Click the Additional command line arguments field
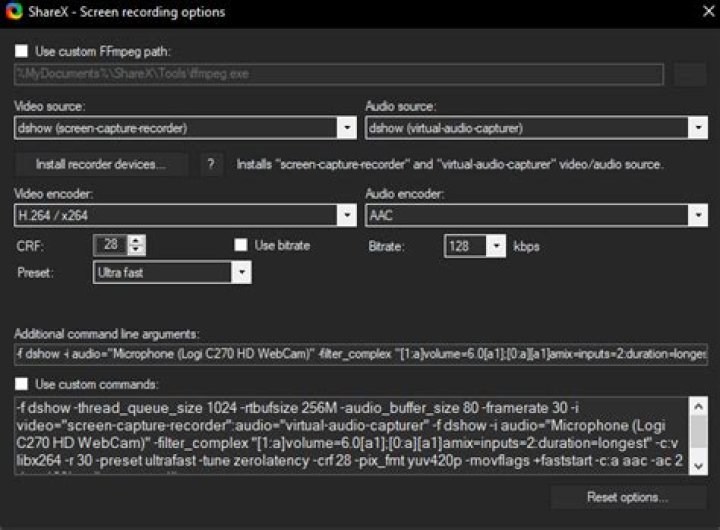The width and height of the screenshot is (720, 530). tap(361, 354)
